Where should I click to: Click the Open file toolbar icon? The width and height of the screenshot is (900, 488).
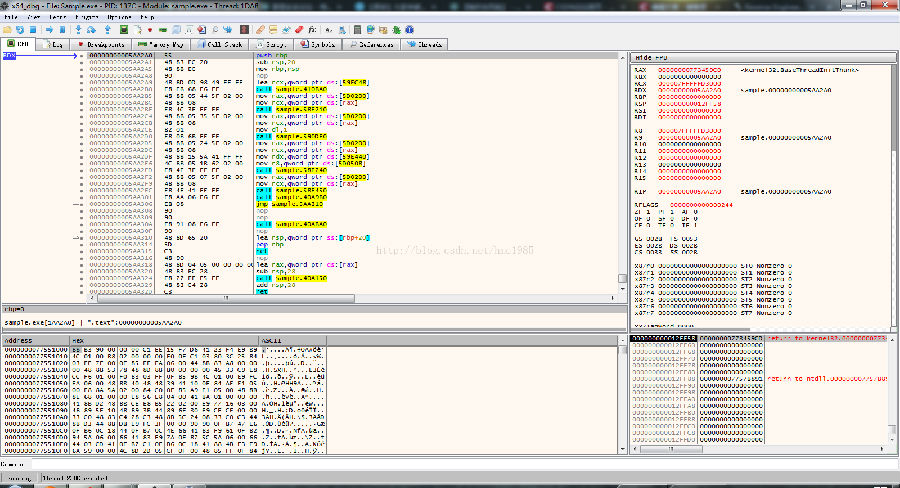click(x=7, y=29)
